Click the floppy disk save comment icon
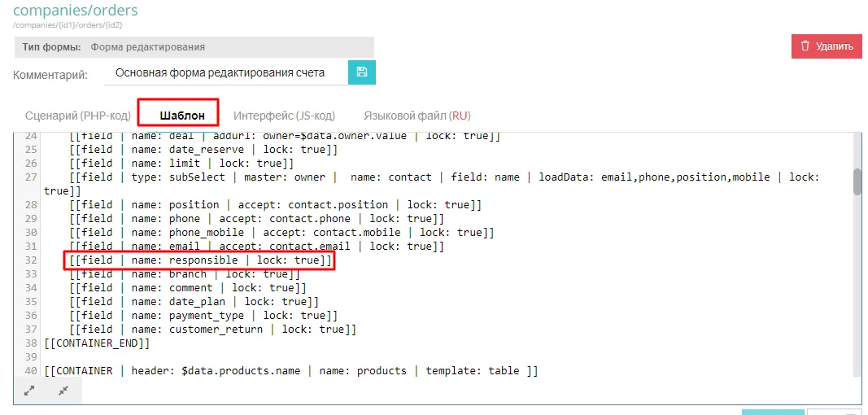This screenshot has width=868, height=415. pyautogui.click(x=362, y=72)
